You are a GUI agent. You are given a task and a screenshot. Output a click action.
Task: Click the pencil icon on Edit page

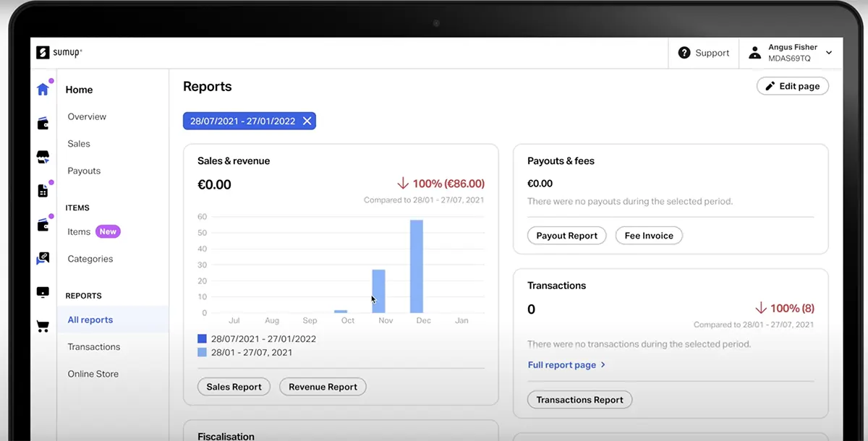point(770,86)
